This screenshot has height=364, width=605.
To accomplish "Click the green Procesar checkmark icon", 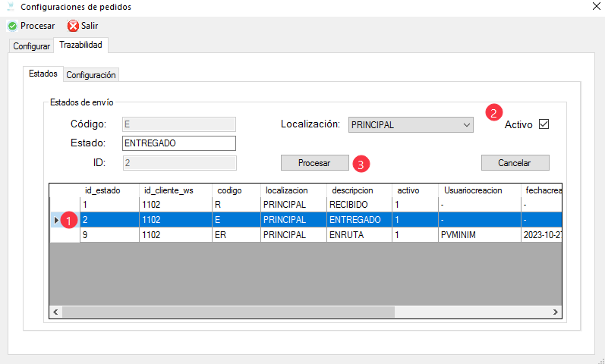I will point(12,26).
